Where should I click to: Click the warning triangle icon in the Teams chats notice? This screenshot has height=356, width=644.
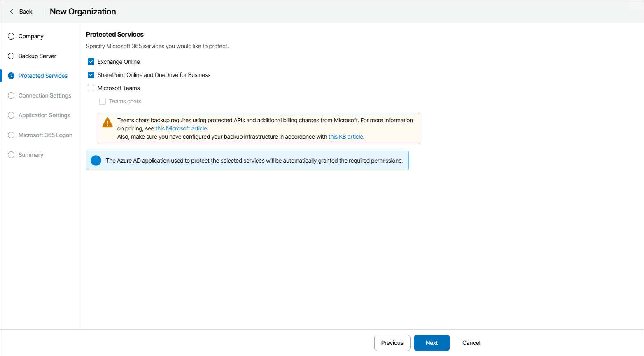click(x=107, y=122)
